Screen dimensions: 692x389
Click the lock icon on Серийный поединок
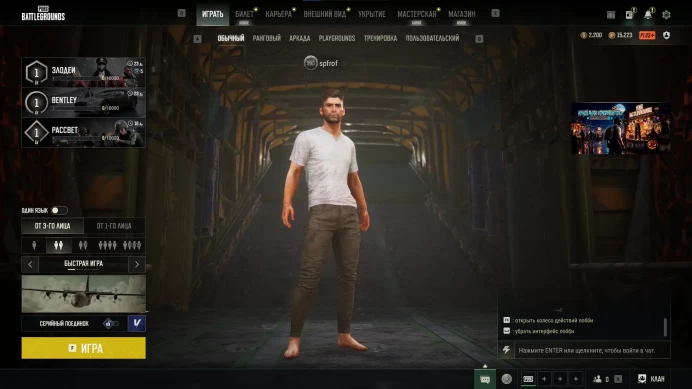point(108,324)
